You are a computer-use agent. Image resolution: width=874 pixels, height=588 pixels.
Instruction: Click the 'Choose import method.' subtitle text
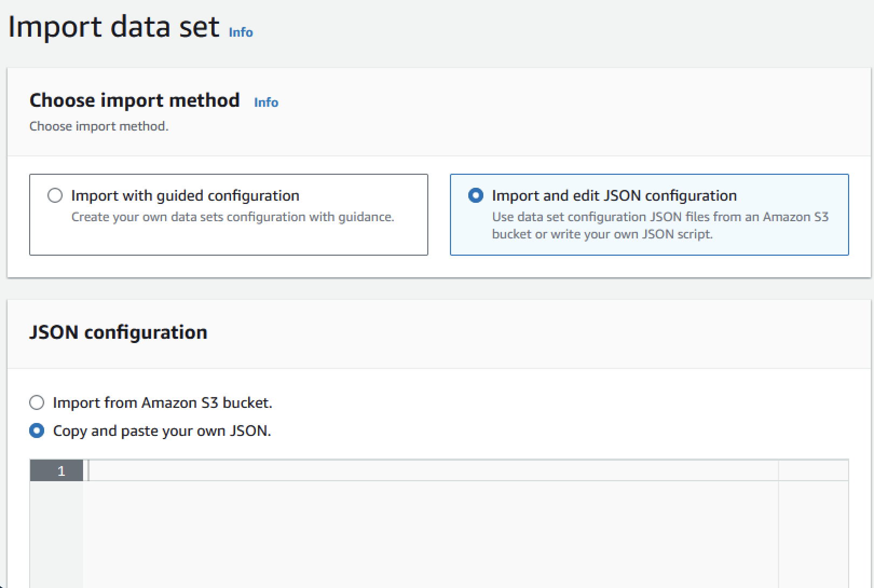click(x=99, y=126)
